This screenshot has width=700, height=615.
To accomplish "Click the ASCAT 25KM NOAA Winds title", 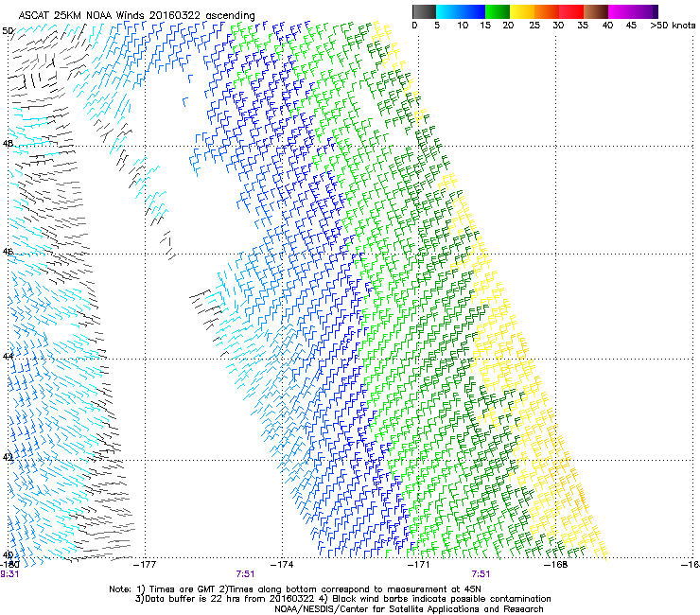I will click(136, 16).
